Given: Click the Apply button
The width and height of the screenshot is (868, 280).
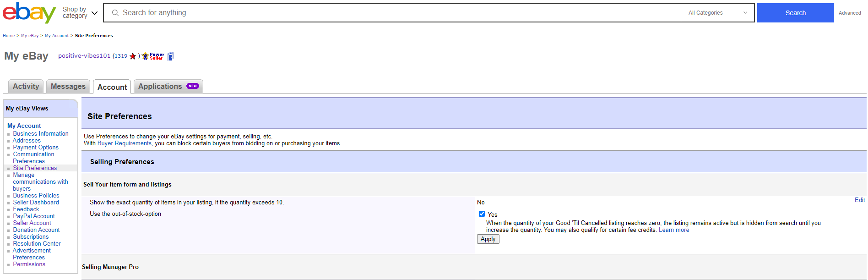Looking at the screenshot, I should click(x=488, y=239).
